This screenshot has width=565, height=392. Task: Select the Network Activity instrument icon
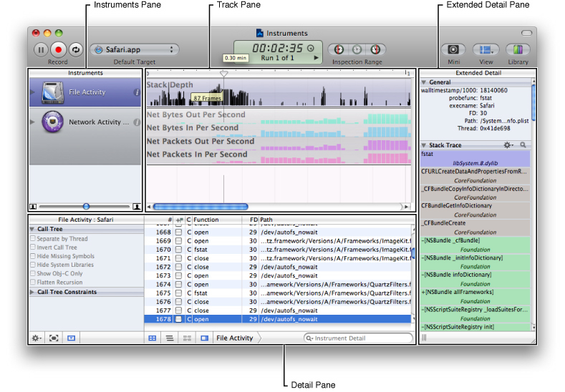tap(52, 122)
